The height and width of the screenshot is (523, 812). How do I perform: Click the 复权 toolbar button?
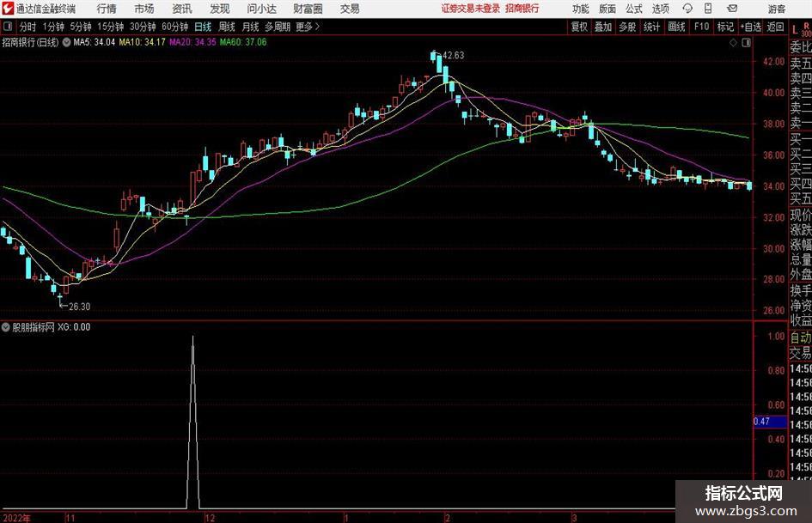[x=579, y=27]
